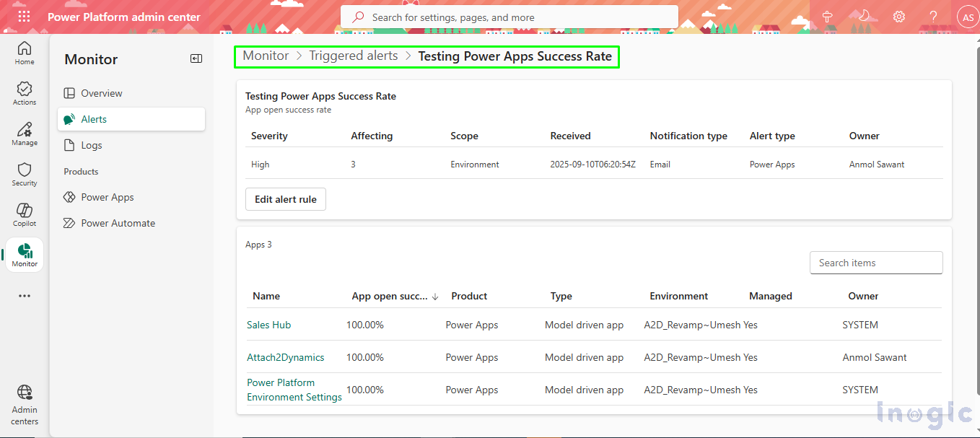Select the Manage icon in the sidebar
Screen dimensions: 980x438
coord(24,132)
